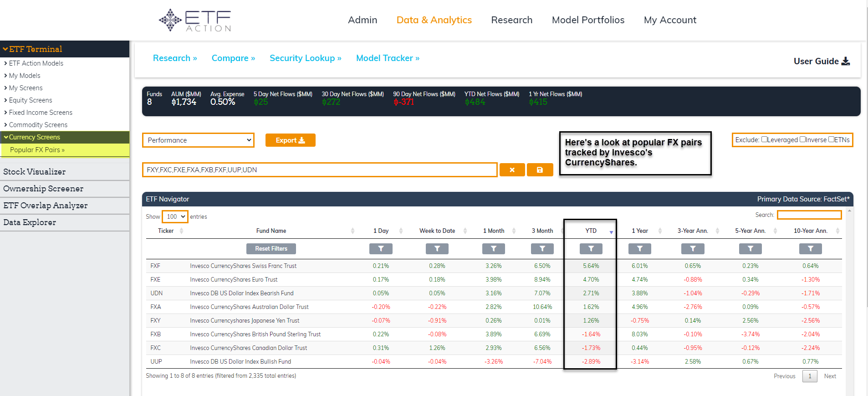Sort by 1 Day column arrows

[401, 231]
